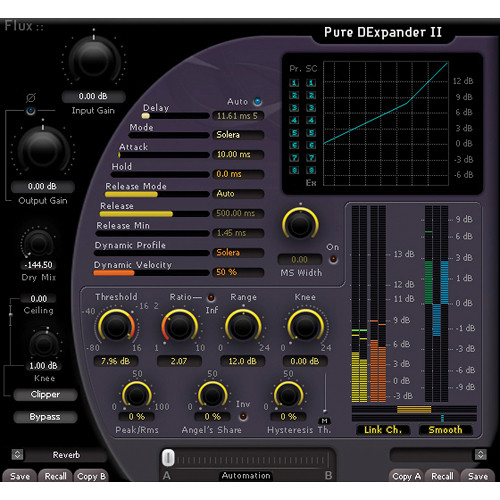Click the Release slider bar
The height and width of the screenshot is (500, 500).
(x=154, y=214)
